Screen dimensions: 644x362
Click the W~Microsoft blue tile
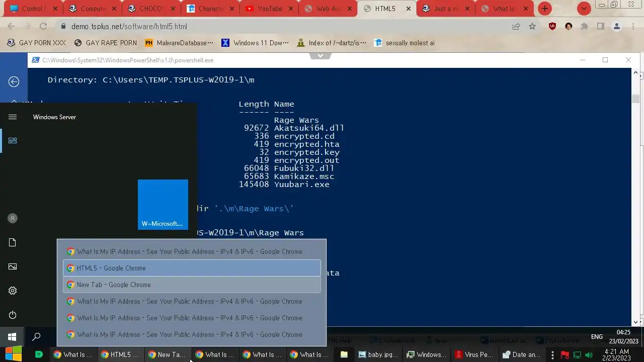tap(163, 205)
